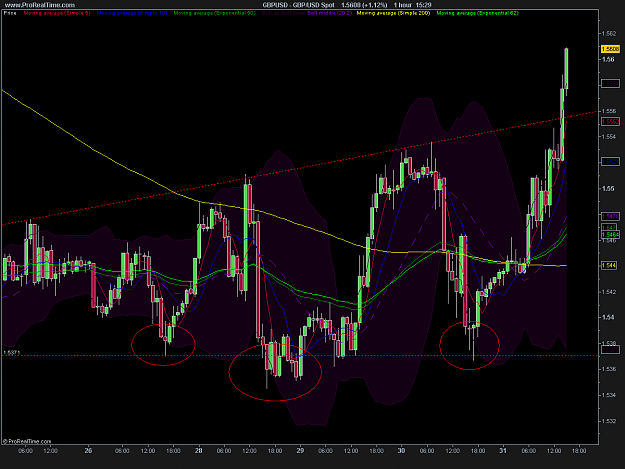
Task: Open the www.ProRealTime.com link
Action: 39,5
